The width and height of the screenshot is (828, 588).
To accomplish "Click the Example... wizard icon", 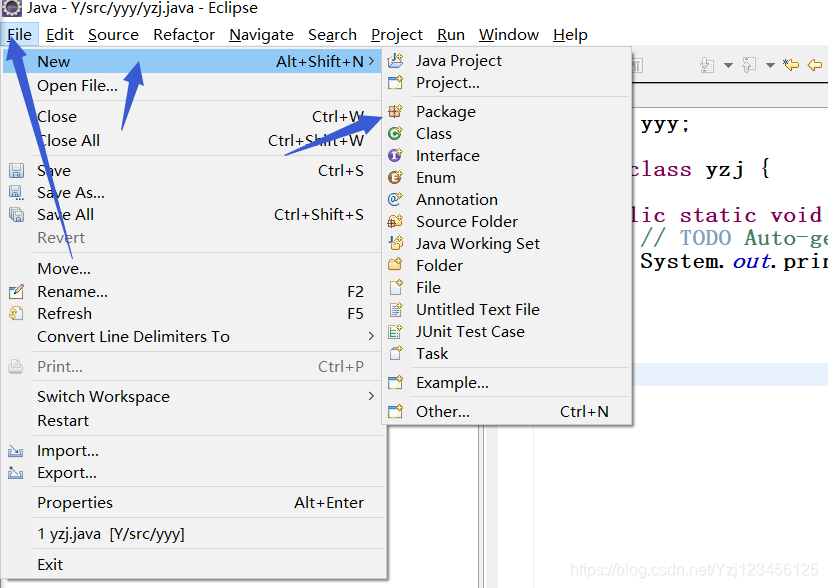I will click(396, 383).
